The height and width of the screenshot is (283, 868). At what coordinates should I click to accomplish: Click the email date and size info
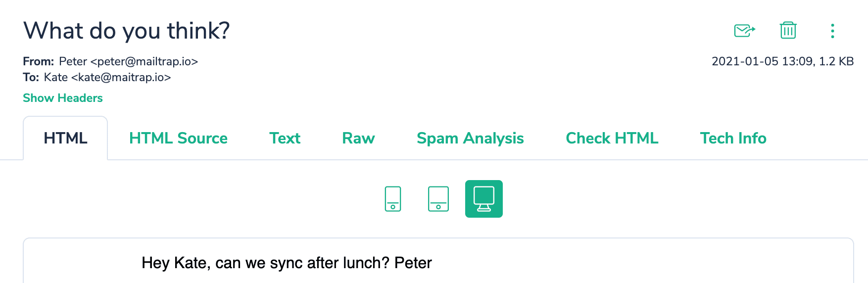point(782,61)
